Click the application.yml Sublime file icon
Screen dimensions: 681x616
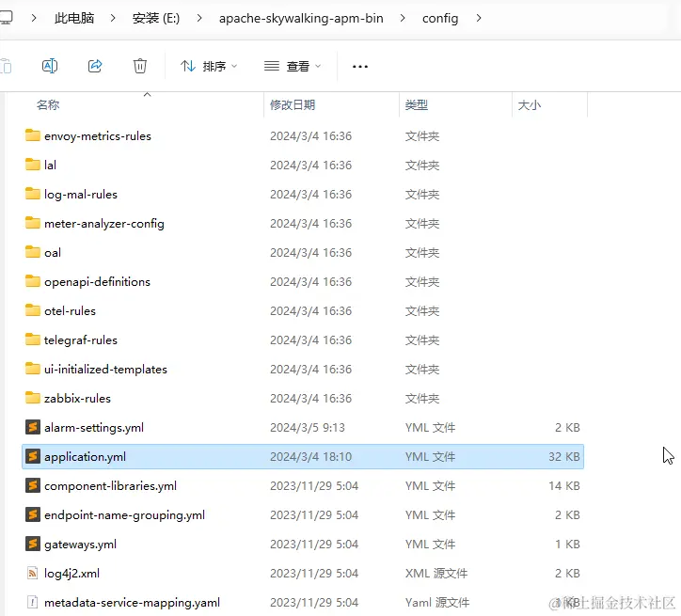tap(33, 456)
